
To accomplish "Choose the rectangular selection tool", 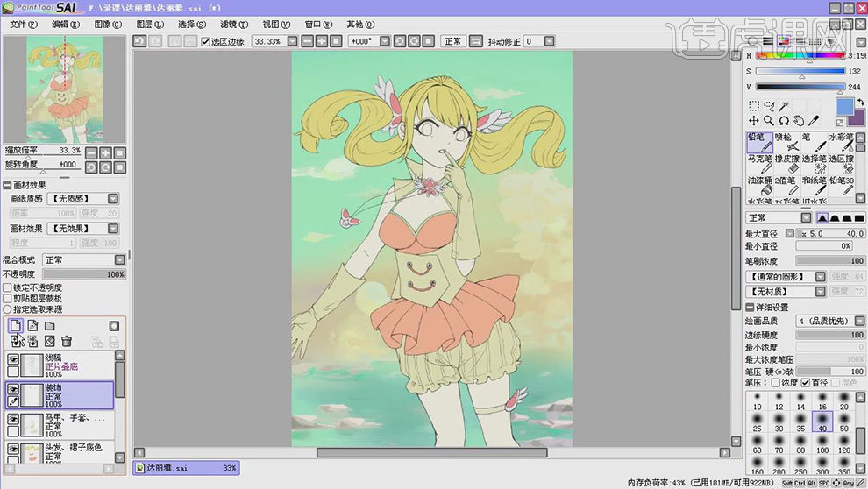I will tap(754, 106).
